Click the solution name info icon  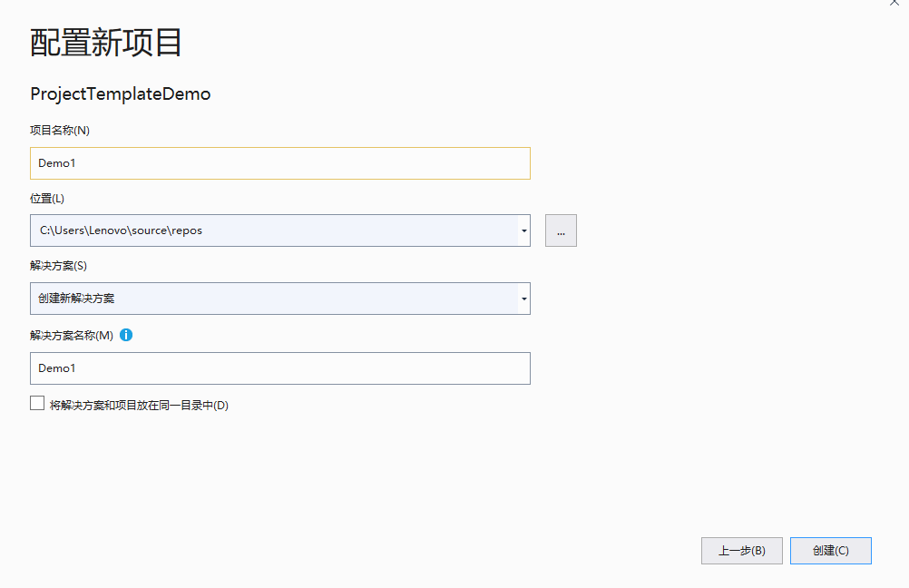[x=126, y=335]
